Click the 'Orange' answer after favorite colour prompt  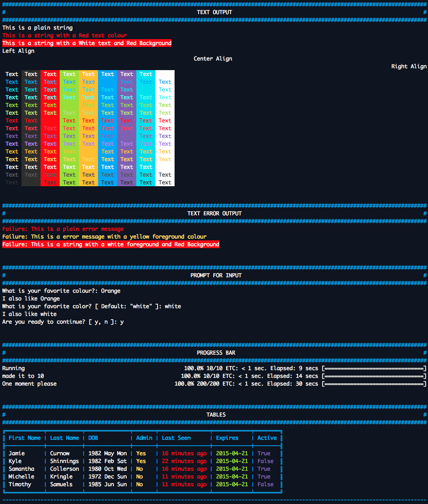point(111,291)
